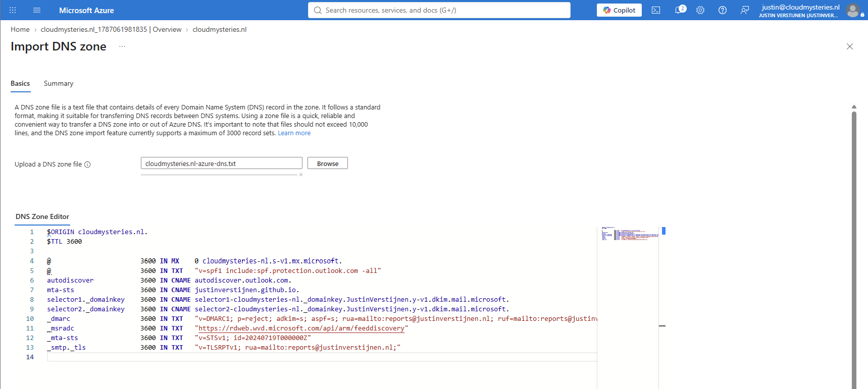Click the info icon beside Upload a DNS zone file
Image resolution: width=868 pixels, height=389 pixels.
(87, 164)
